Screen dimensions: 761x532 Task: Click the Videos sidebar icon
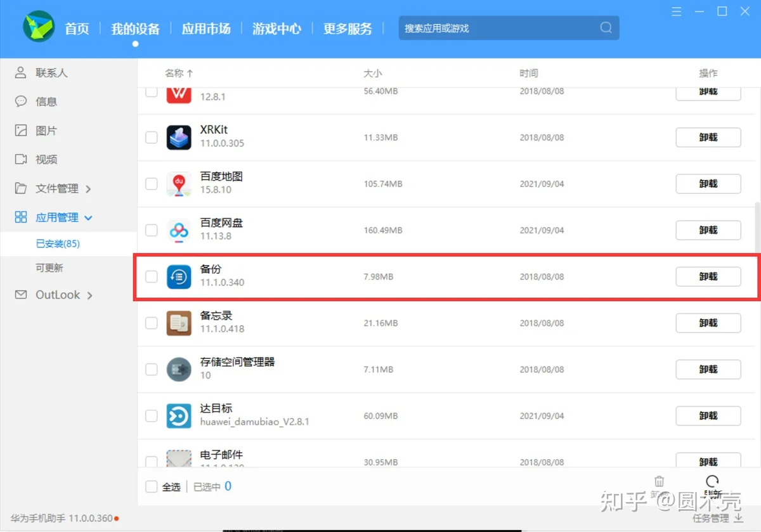pos(21,159)
